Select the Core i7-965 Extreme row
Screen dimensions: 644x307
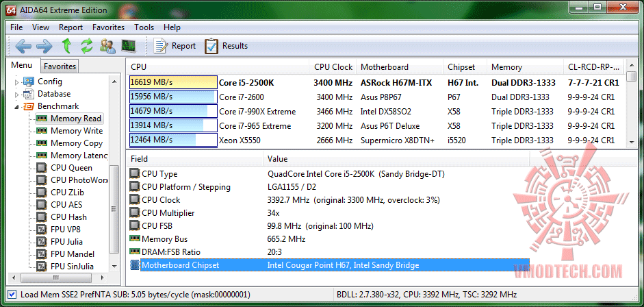(x=376, y=126)
